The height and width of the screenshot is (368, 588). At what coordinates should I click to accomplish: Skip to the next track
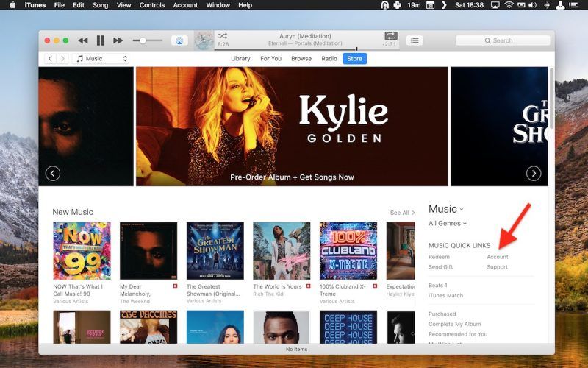118,40
